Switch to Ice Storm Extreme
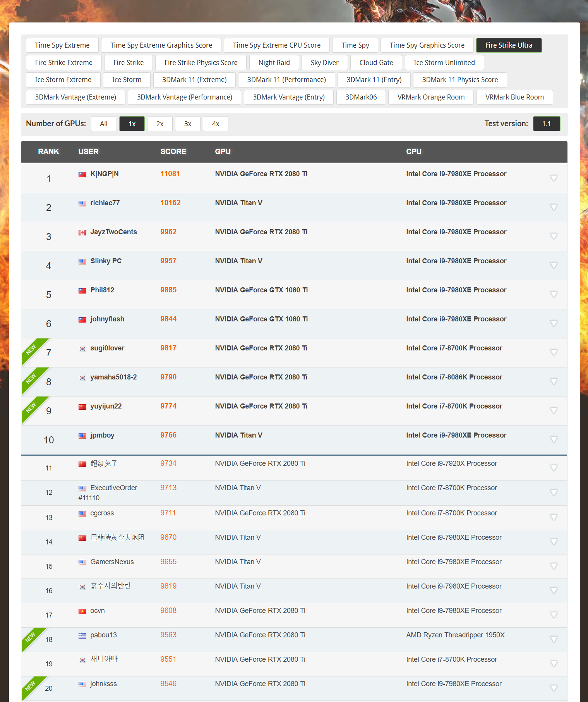 click(x=63, y=80)
